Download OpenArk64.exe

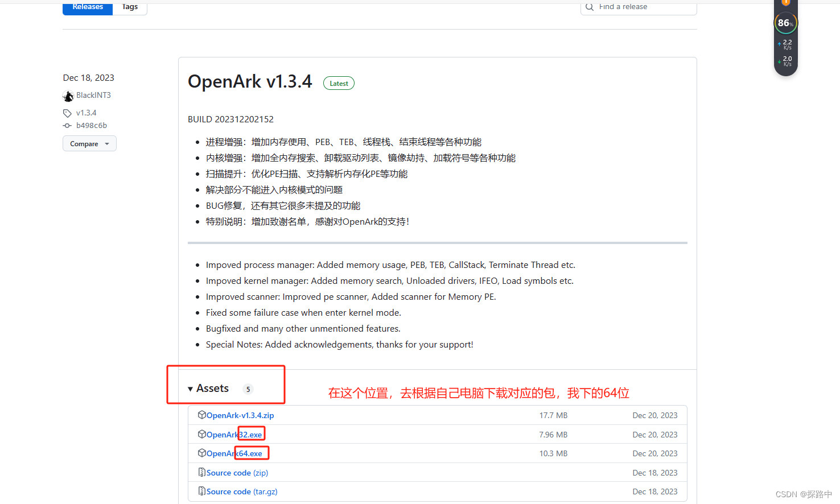(x=234, y=453)
